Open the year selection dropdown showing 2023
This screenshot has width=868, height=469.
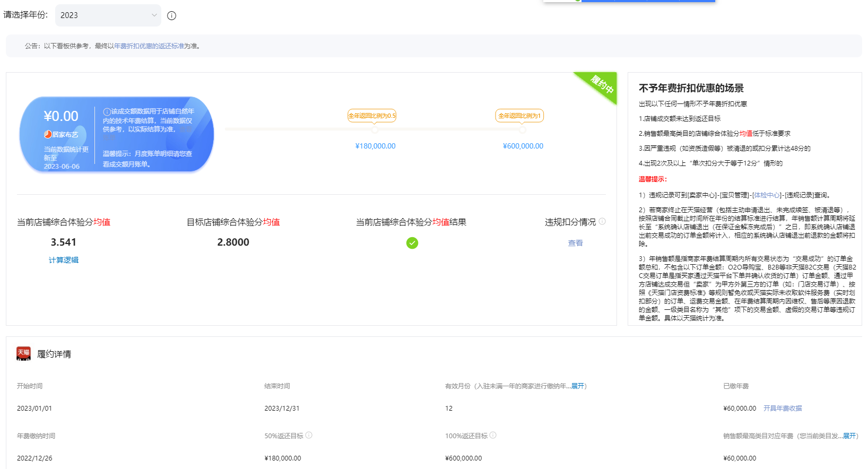(x=108, y=15)
